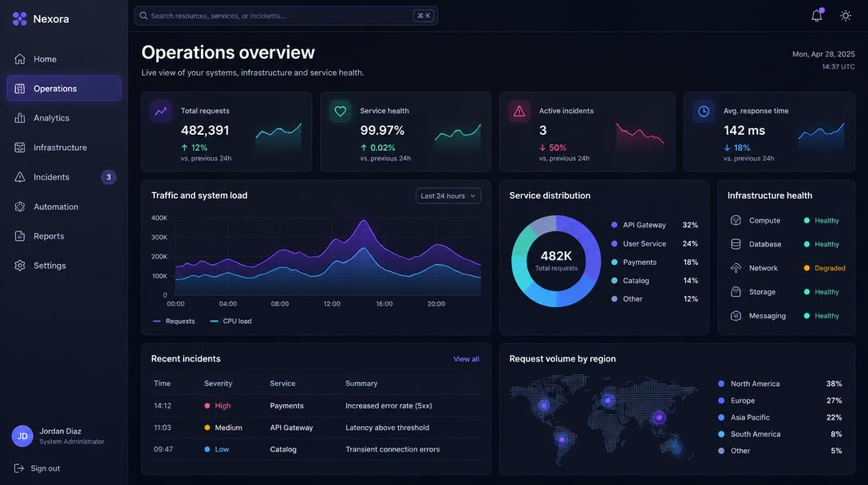
Task: Open Automation from sidebar
Action: pyautogui.click(x=64, y=207)
